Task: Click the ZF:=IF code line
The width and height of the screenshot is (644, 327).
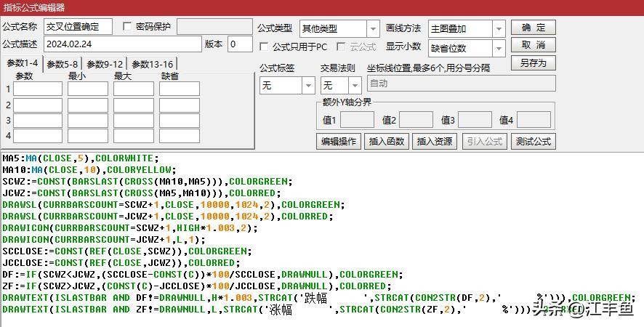Action: point(197,286)
